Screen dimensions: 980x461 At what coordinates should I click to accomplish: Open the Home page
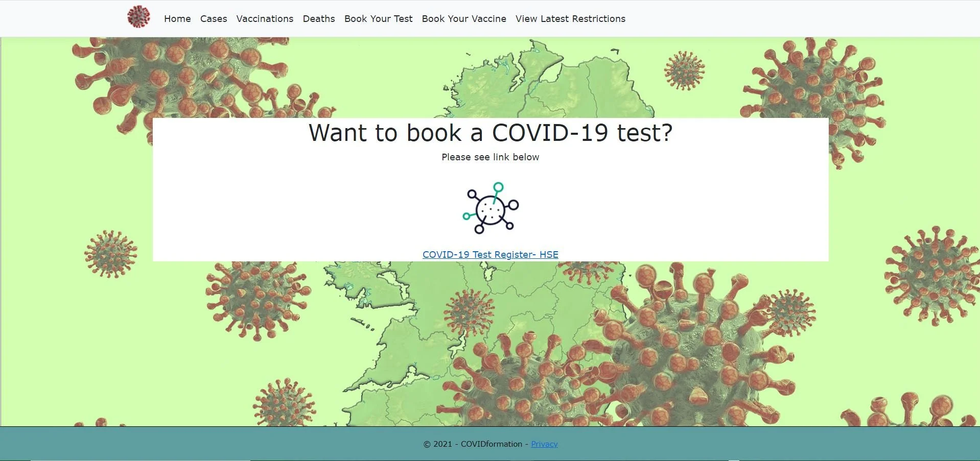pyautogui.click(x=177, y=19)
